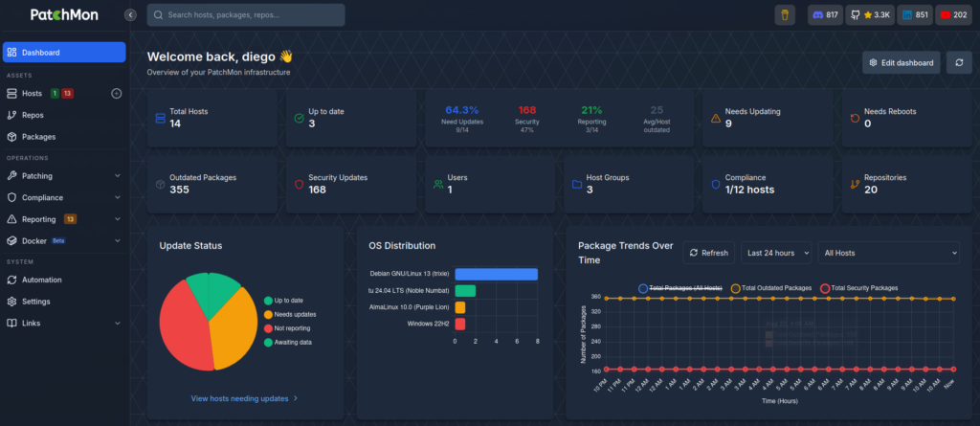Viewport: 980px width, 426px height.
Task: Open the Last 24 hours dropdown
Action: (x=776, y=253)
